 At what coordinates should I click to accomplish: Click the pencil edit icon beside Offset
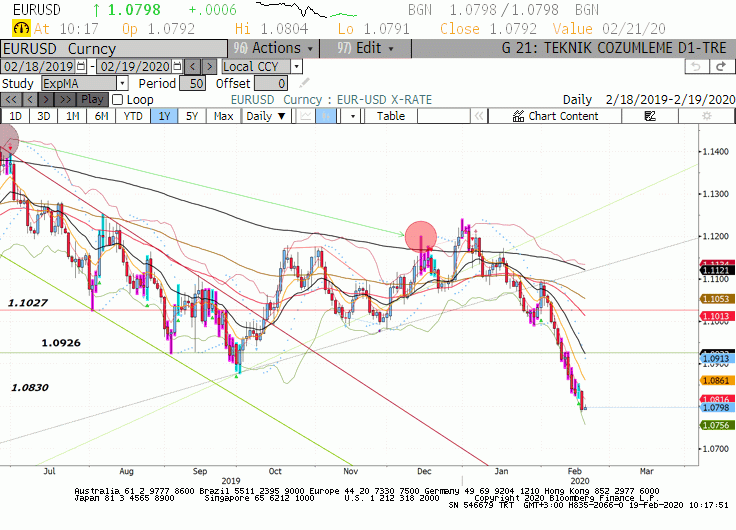pos(304,83)
